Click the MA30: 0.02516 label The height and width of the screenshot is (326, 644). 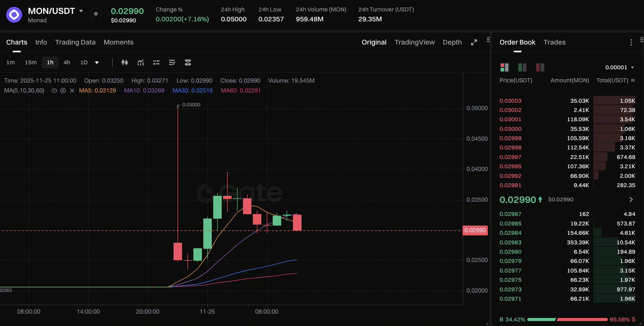tap(193, 91)
